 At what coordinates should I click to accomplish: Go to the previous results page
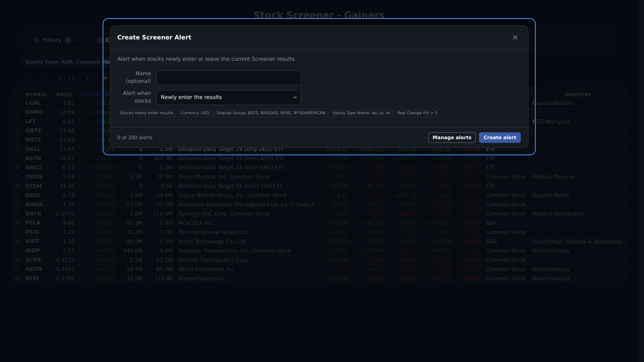(x=46, y=78)
